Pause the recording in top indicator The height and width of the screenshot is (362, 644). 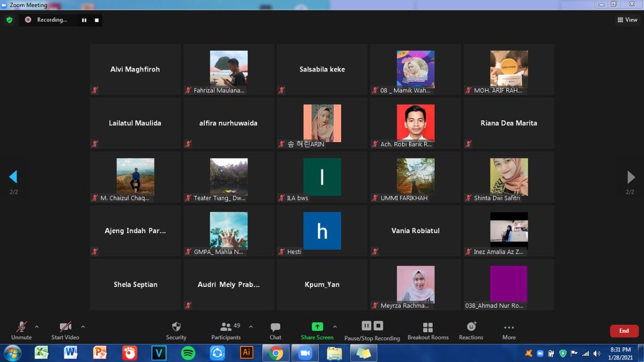click(84, 20)
